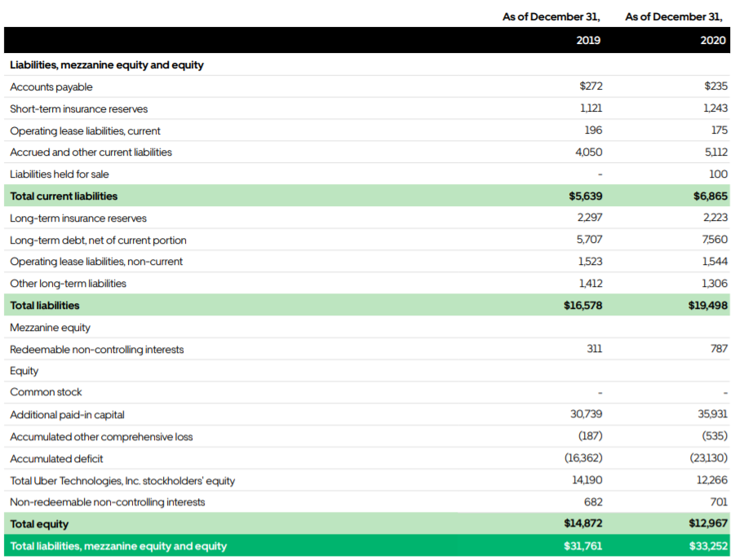Click 'Liabilities held for sale' label

(x=59, y=174)
